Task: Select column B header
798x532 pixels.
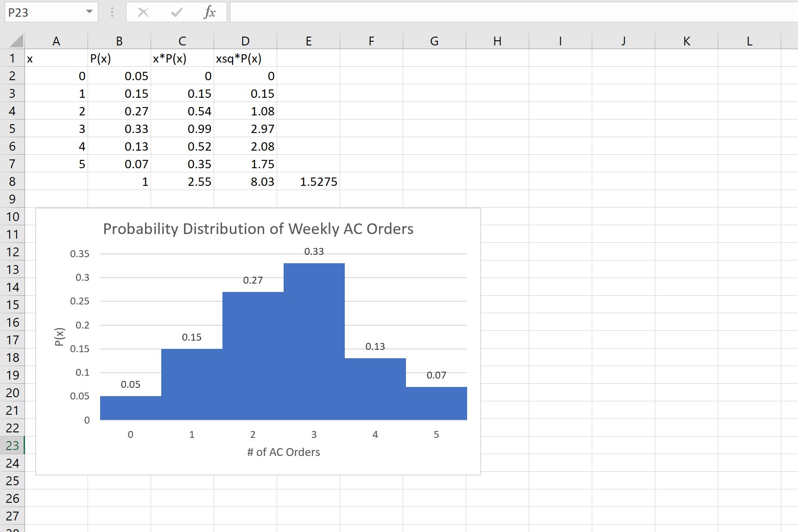Action: coord(119,41)
